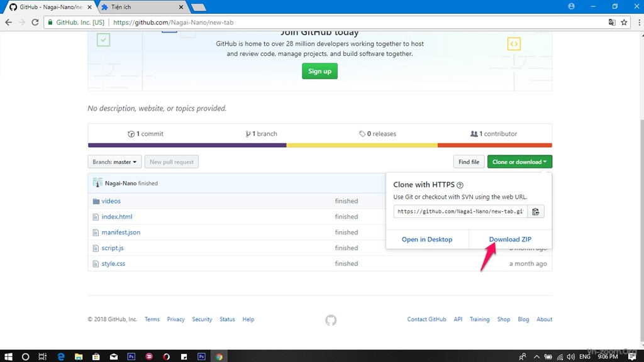View the 0 releases page
The width and height of the screenshot is (644, 362).
[x=377, y=134]
